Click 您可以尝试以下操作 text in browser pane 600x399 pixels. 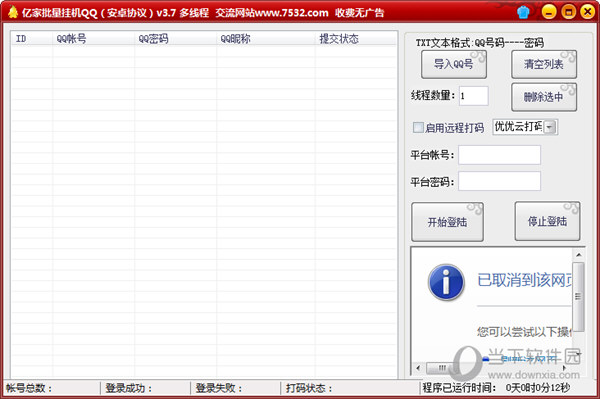point(525,332)
